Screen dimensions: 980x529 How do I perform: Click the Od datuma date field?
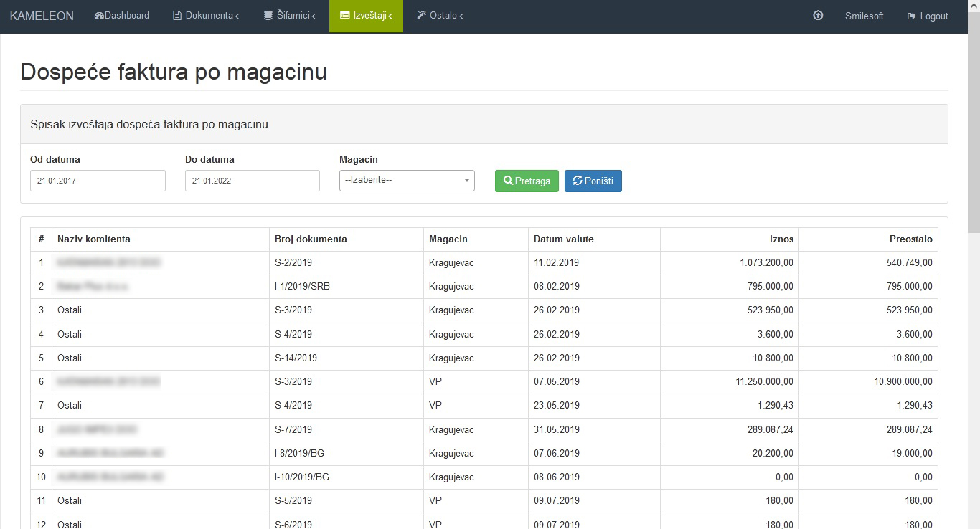pos(98,181)
